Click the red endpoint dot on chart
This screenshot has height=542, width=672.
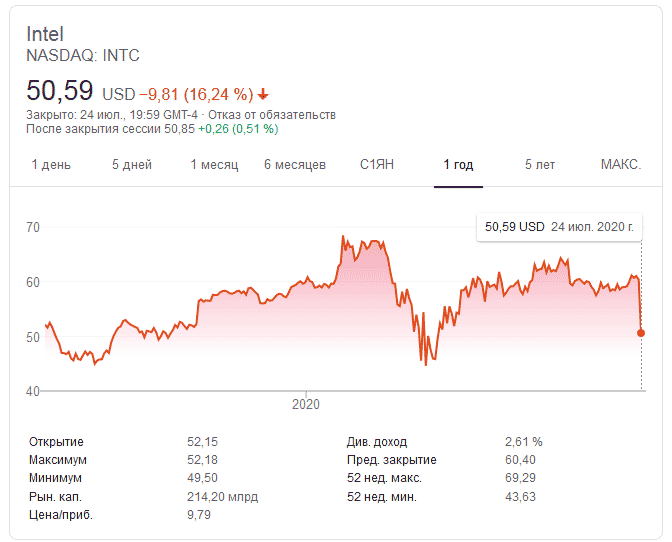point(641,333)
